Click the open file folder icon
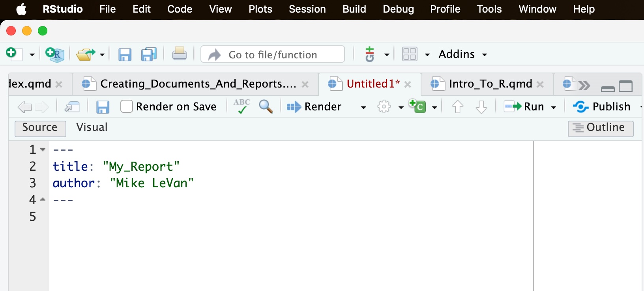 (86, 54)
